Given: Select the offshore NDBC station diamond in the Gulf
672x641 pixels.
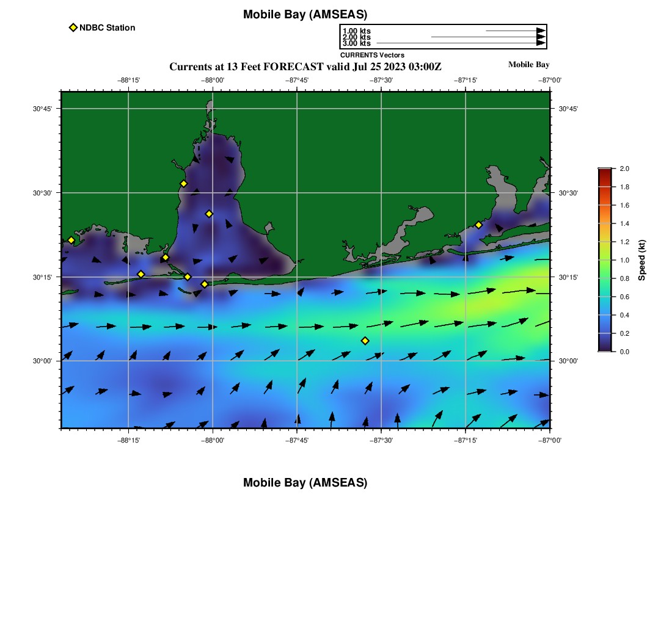Looking at the screenshot, I should pyautogui.click(x=365, y=341).
